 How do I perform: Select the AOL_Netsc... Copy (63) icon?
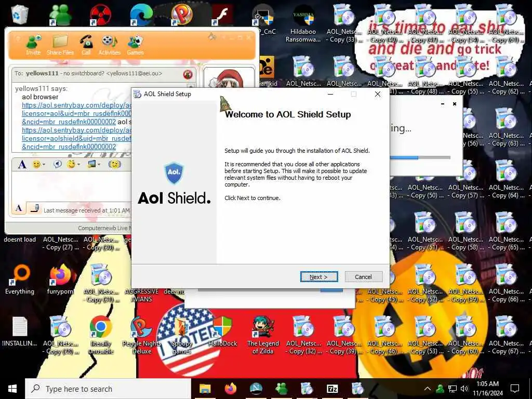tap(506, 127)
